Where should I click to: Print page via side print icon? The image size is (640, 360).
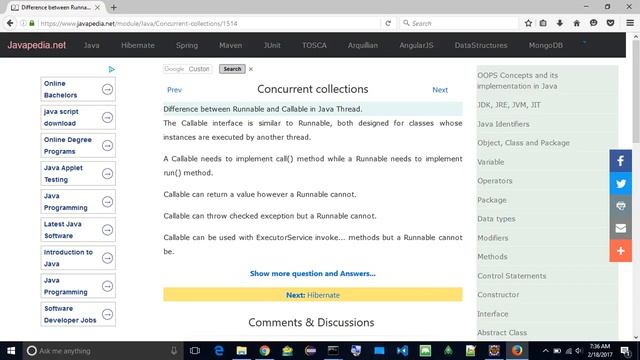pos(620,206)
